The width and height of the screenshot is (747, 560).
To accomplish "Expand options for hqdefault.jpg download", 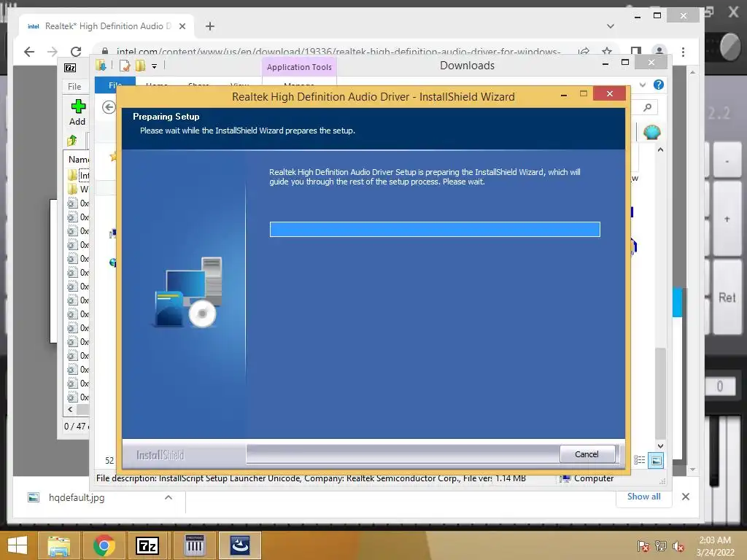I will click(169, 497).
